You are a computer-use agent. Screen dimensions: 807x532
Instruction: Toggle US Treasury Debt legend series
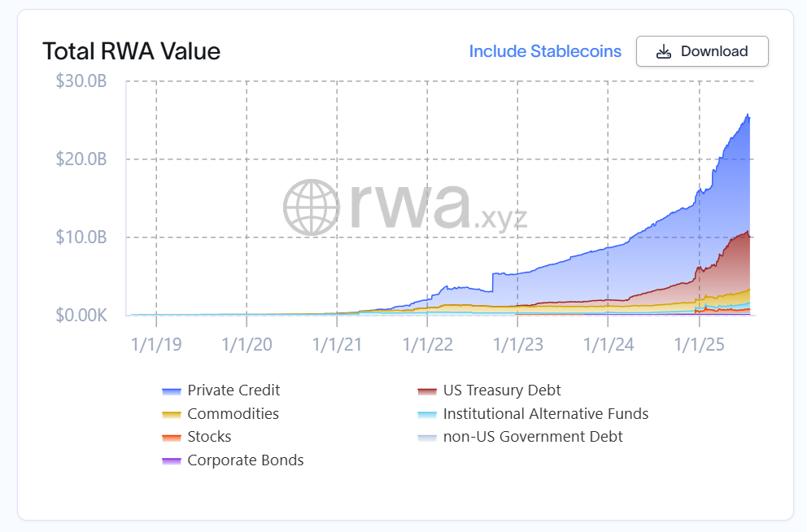(x=502, y=390)
